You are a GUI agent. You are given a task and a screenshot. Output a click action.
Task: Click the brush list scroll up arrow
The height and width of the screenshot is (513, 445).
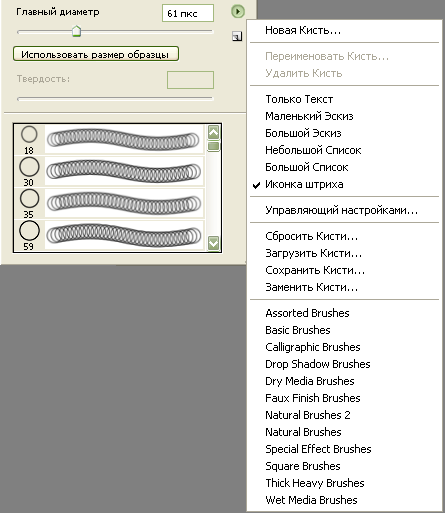point(213,133)
